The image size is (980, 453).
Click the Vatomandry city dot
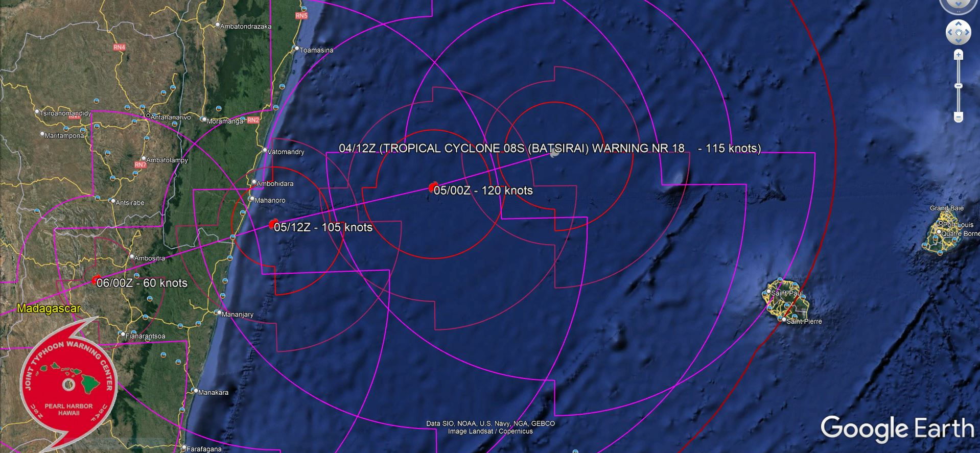[x=265, y=151]
